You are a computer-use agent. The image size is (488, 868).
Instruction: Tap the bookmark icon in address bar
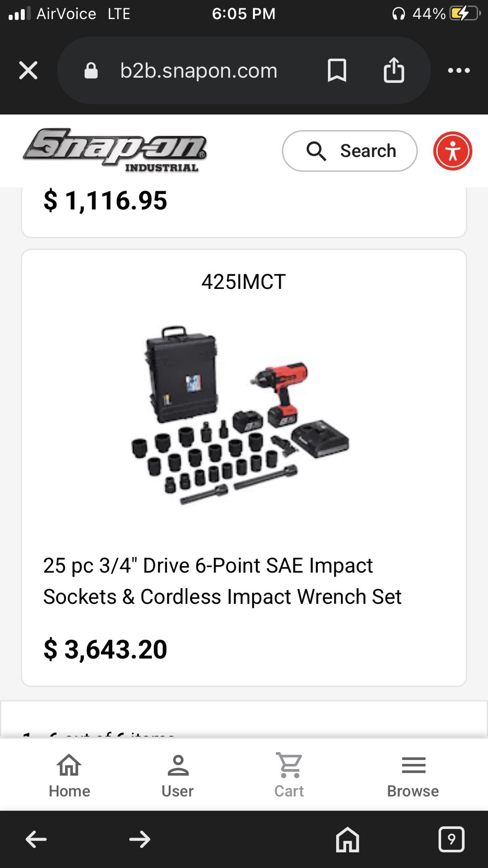coord(337,71)
